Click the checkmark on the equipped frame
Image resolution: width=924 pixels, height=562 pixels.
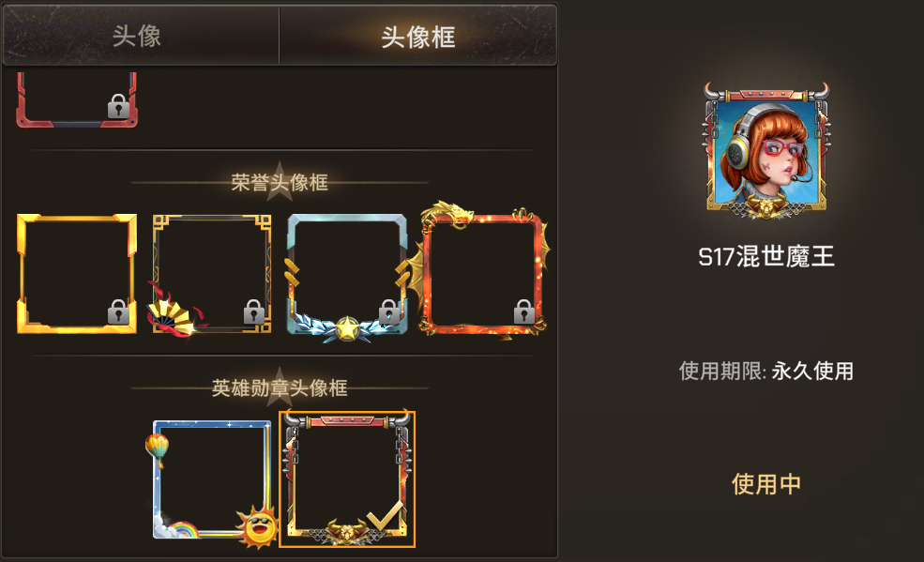pos(386,514)
